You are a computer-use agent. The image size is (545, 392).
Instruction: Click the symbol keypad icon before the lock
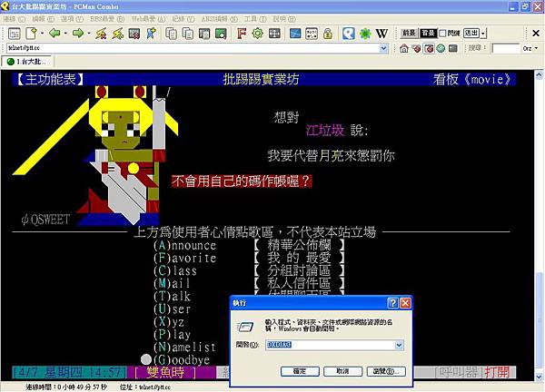pos(312,34)
